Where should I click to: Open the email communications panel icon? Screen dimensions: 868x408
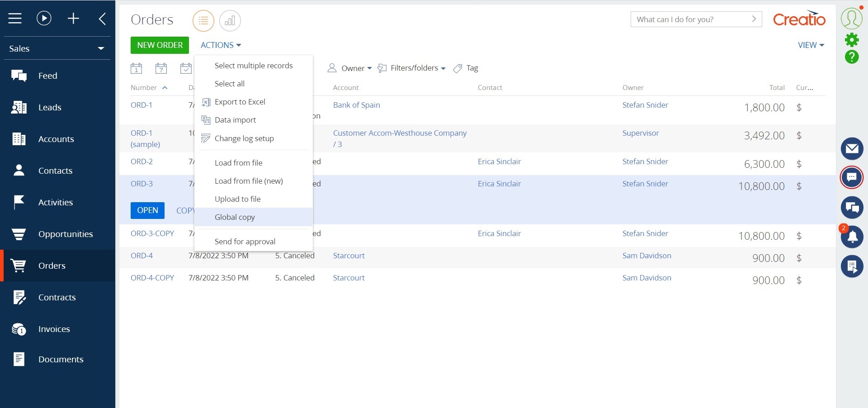[x=853, y=149]
